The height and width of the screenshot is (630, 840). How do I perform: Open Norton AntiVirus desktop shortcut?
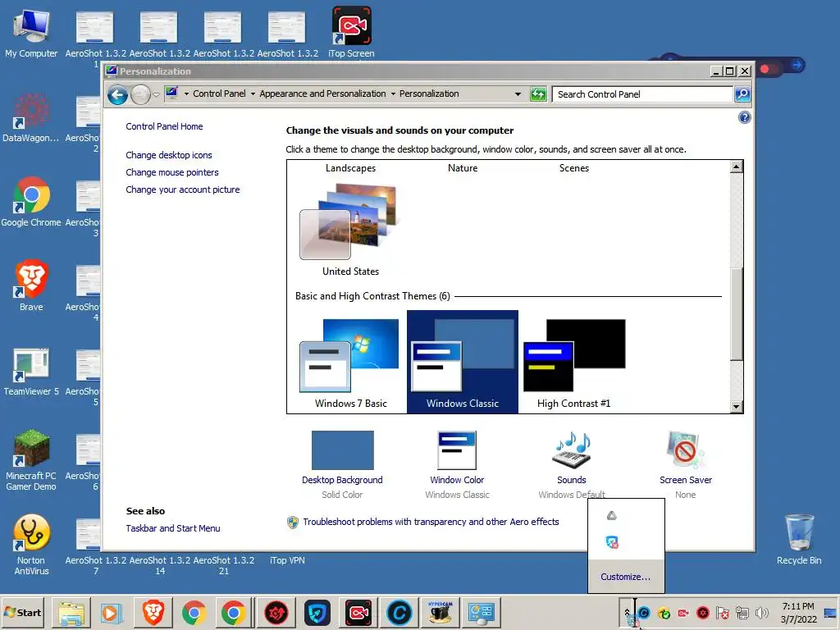pyautogui.click(x=31, y=545)
